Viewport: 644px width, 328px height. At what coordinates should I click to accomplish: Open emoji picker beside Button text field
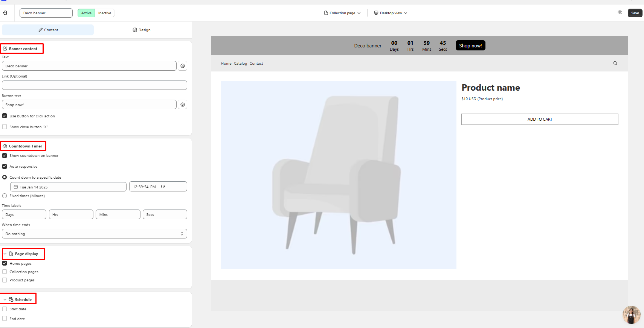183,105
